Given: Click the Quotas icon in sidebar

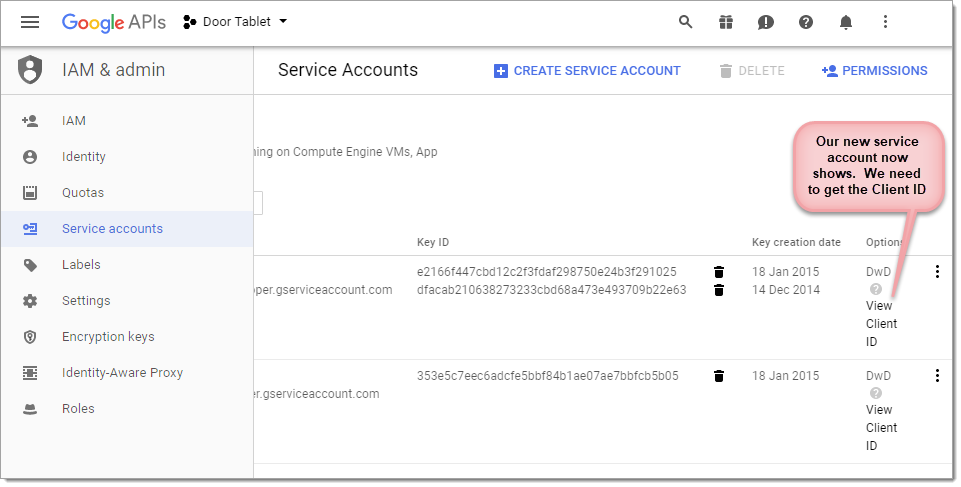Looking at the screenshot, I should coord(30,192).
